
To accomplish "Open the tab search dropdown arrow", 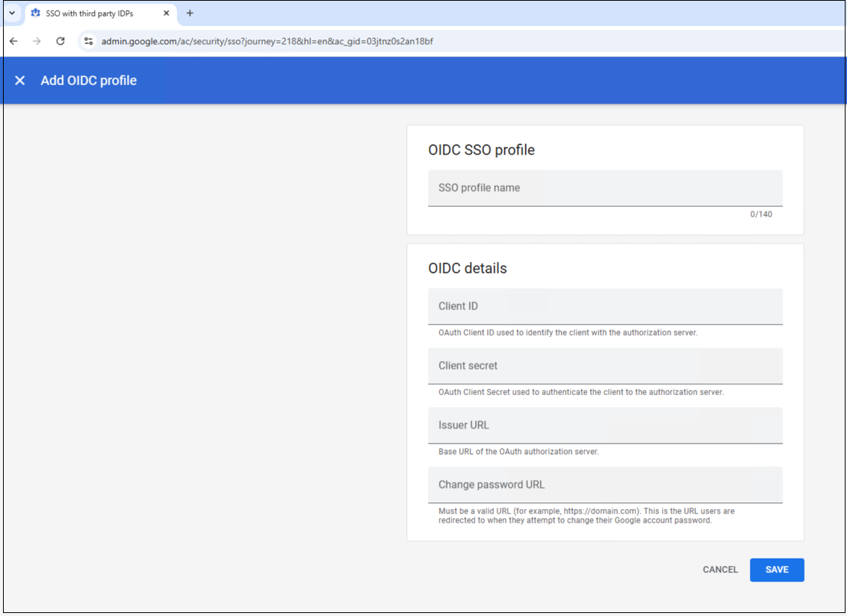I will click(12, 13).
